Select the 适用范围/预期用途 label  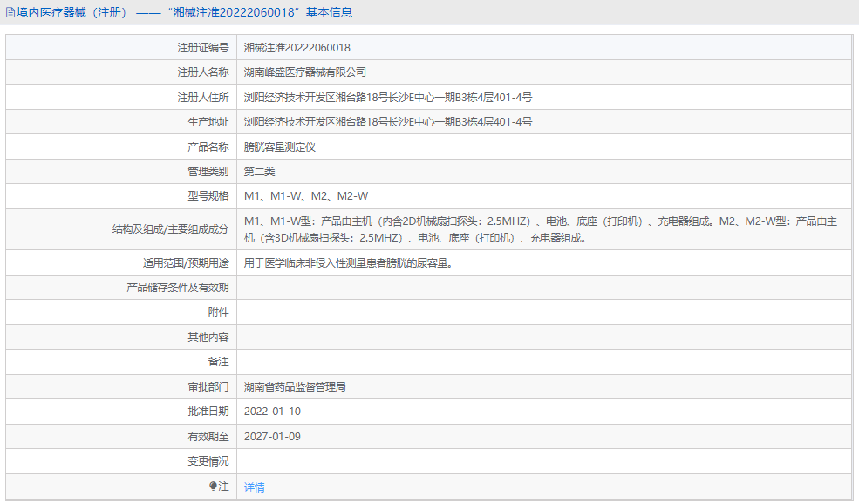tap(186, 263)
